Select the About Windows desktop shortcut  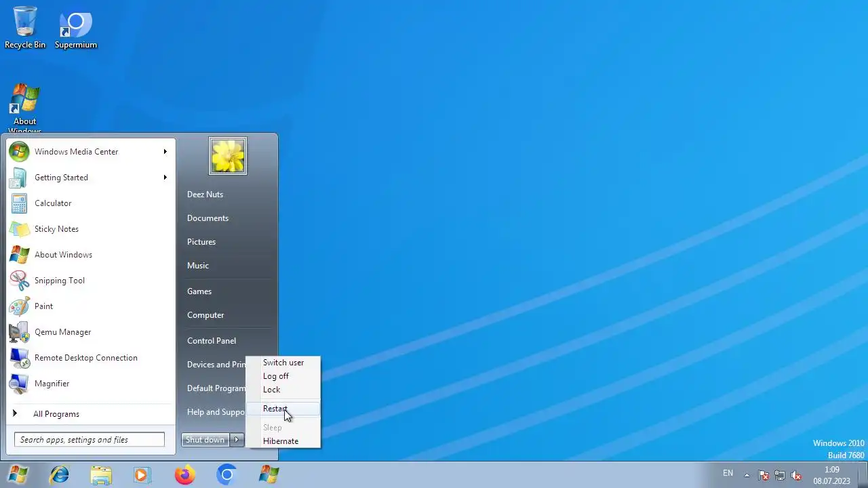pyautogui.click(x=25, y=109)
